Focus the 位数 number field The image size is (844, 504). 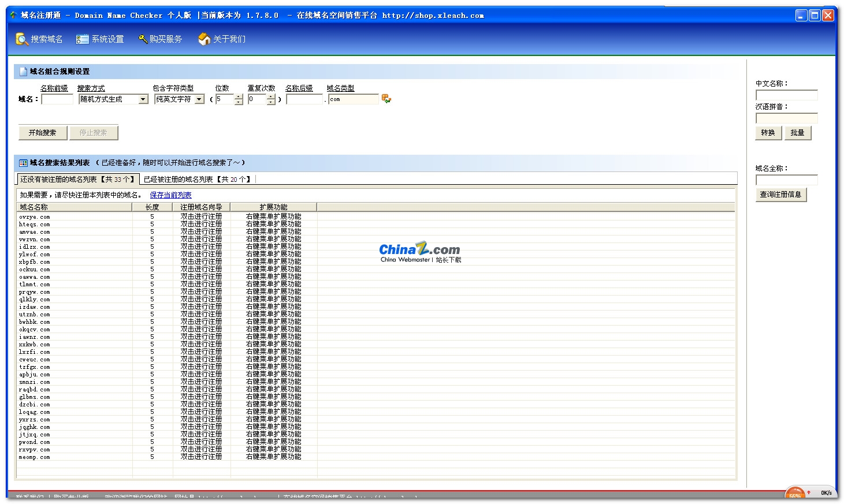(225, 99)
